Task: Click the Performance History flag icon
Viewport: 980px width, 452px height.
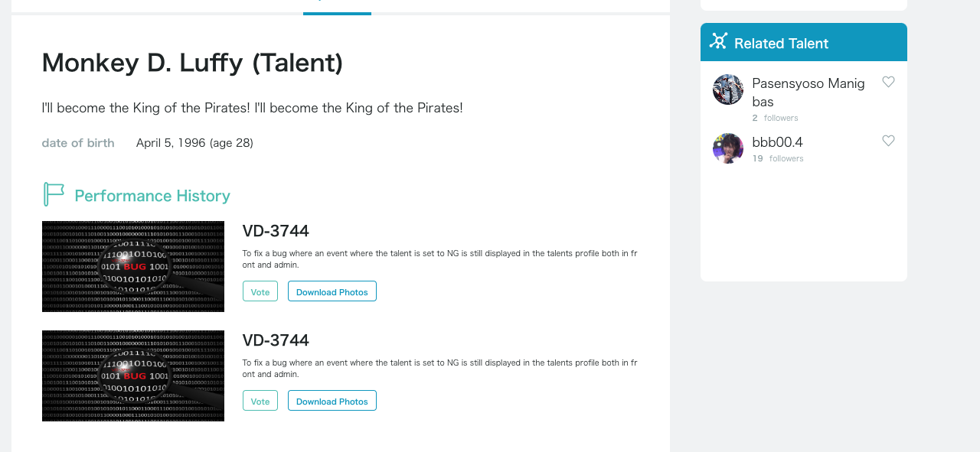Action: pyautogui.click(x=54, y=194)
